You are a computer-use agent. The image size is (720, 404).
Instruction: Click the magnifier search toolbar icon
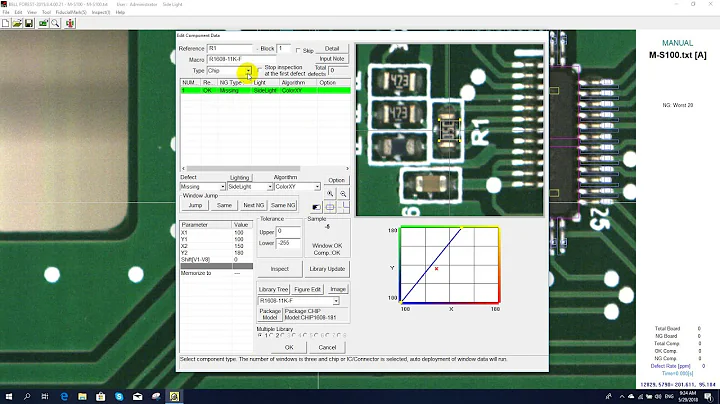[x=56, y=23]
